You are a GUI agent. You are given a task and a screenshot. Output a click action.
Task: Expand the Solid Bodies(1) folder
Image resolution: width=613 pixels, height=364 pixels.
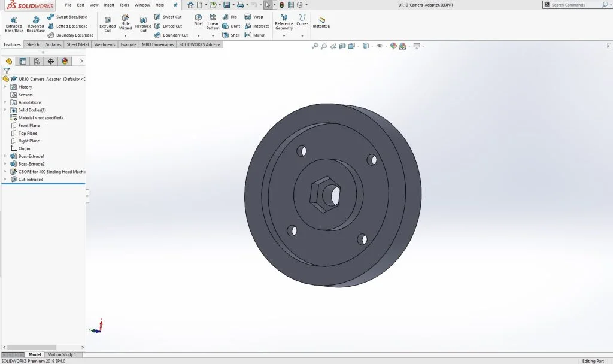[5, 110]
